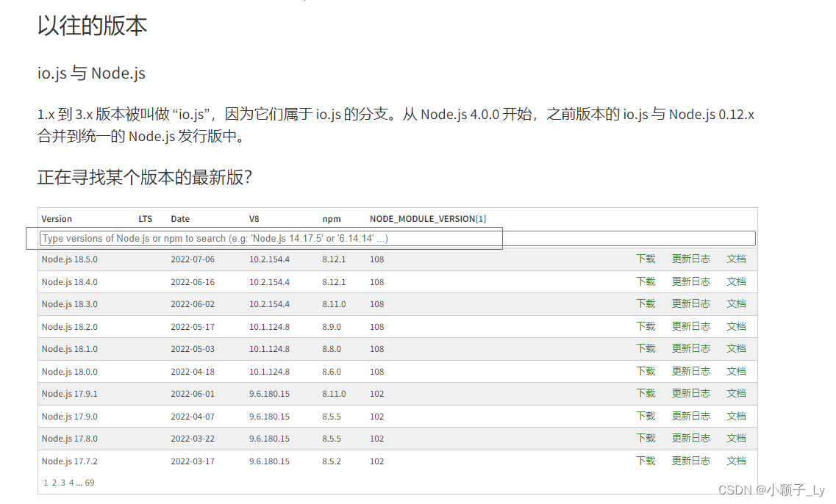Open changelog for Node.js 18.5.0

691,259
